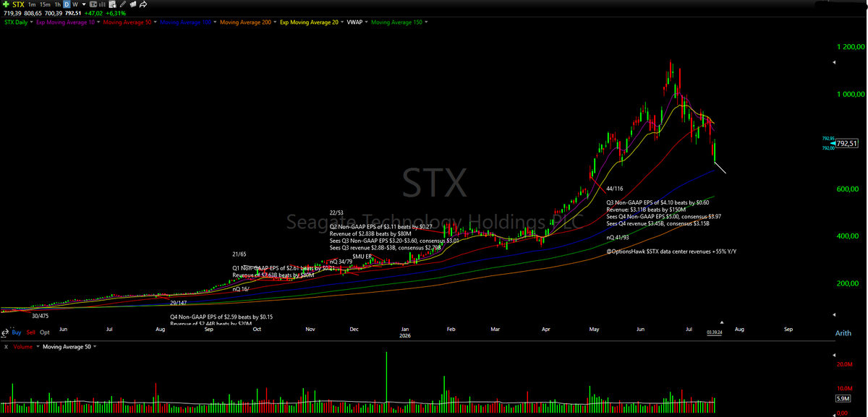Open the timeframe dropdown arrow after W

(84, 4)
